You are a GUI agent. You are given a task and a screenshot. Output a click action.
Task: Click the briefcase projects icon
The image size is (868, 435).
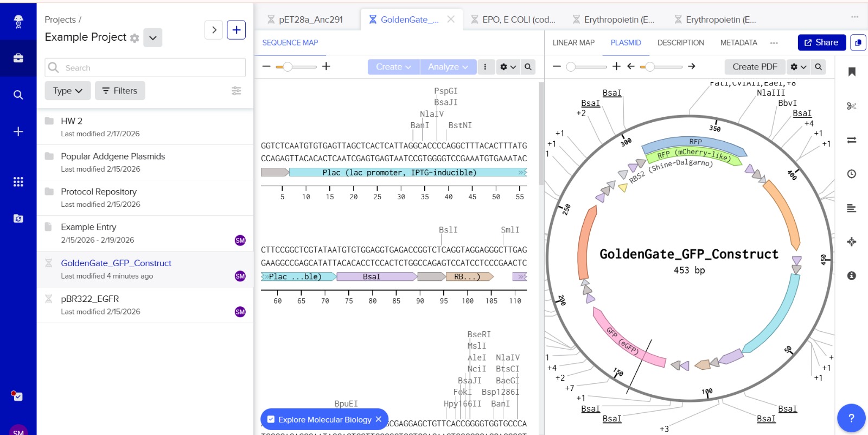click(x=18, y=58)
